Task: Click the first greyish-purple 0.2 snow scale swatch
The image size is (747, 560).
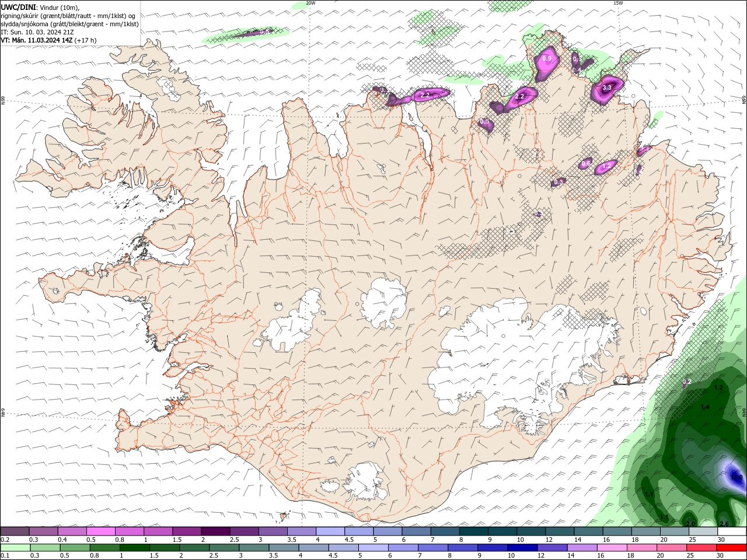Action: 15,531
